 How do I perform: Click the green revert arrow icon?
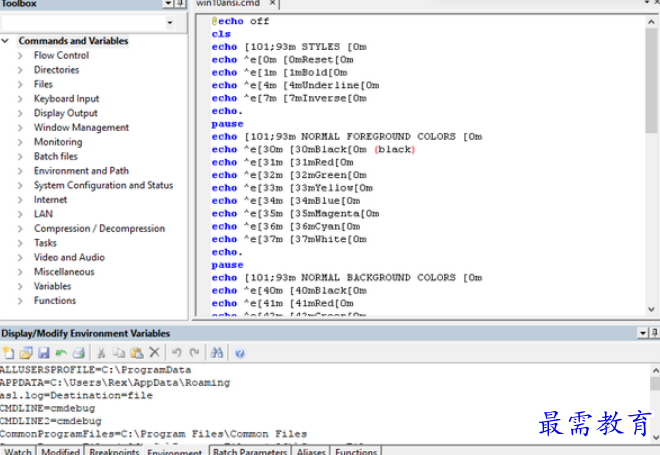click(x=61, y=353)
